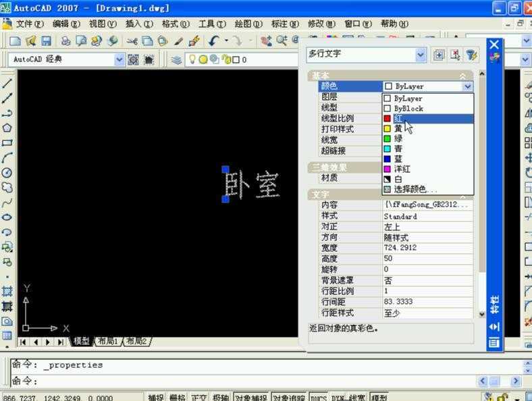
Task: Open Workspace Settings gear icon
Action: (133, 59)
